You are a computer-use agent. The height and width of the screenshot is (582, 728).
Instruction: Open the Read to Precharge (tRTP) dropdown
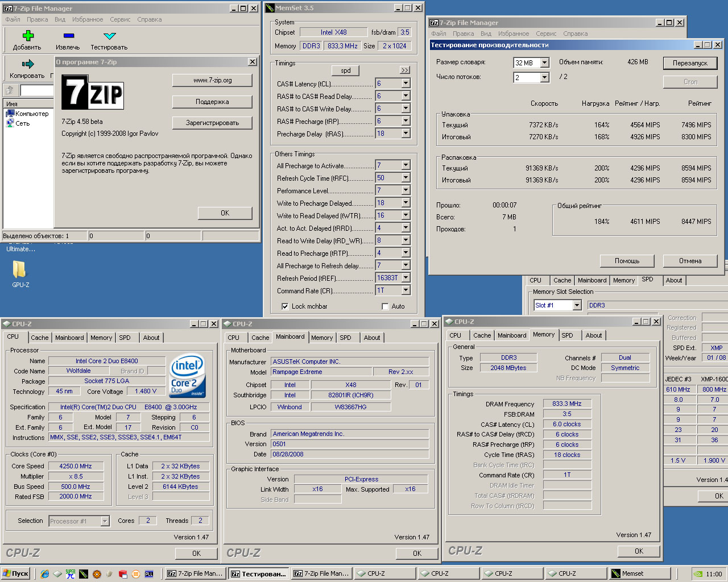click(x=406, y=253)
